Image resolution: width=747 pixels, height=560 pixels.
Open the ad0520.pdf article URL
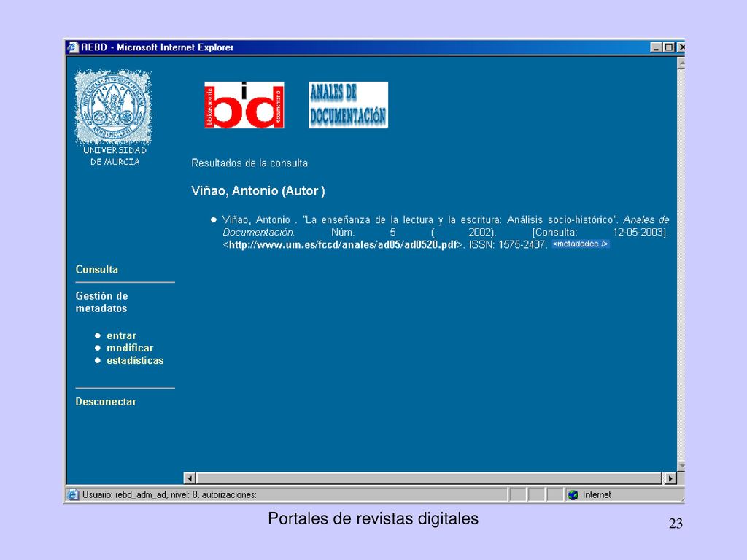(343, 245)
